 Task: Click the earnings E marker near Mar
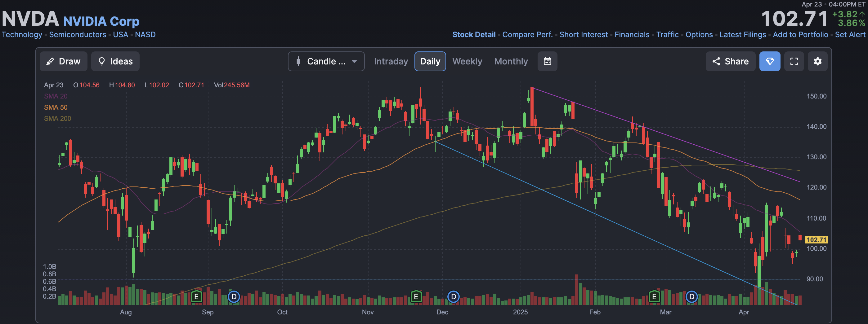[x=654, y=297]
